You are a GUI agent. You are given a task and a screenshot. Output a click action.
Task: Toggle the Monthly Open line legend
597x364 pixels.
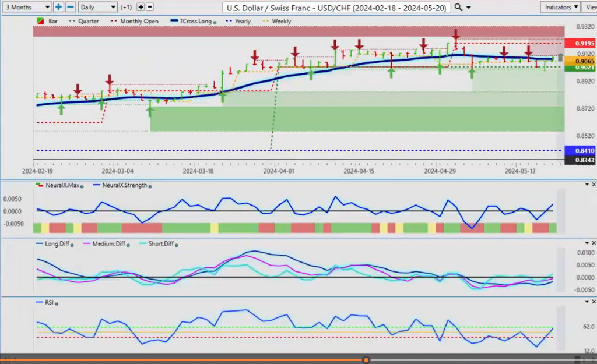[x=138, y=22]
